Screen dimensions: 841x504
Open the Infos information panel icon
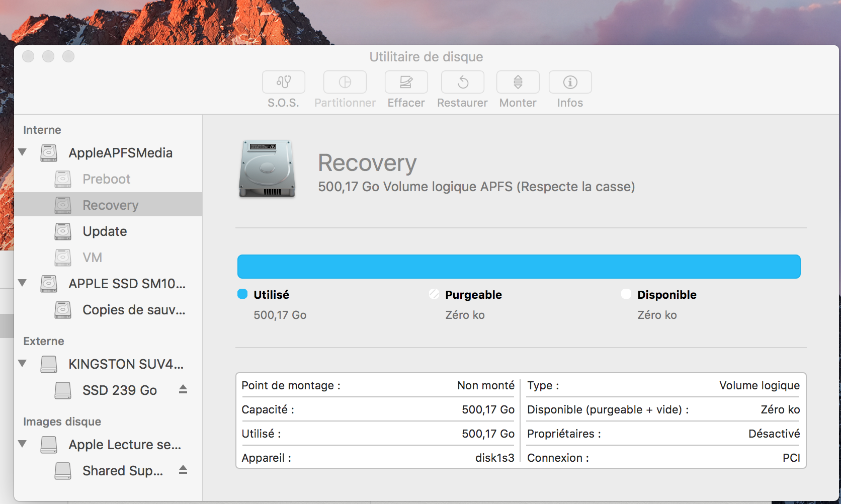tap(570, 82)
